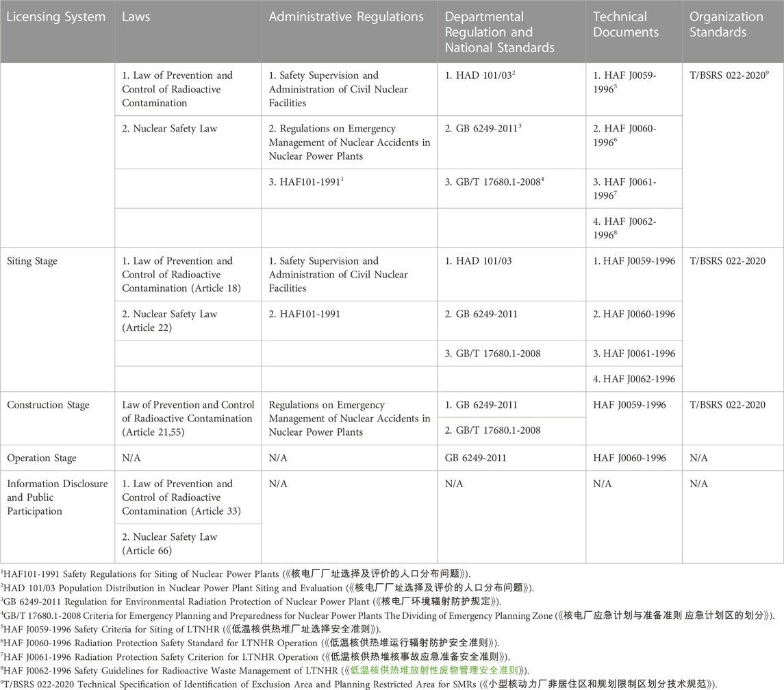The height and width of the screenshot is (690, 784).
Task: Select the 'Siting Stage' row label
Action: click(x=32, y=261)
